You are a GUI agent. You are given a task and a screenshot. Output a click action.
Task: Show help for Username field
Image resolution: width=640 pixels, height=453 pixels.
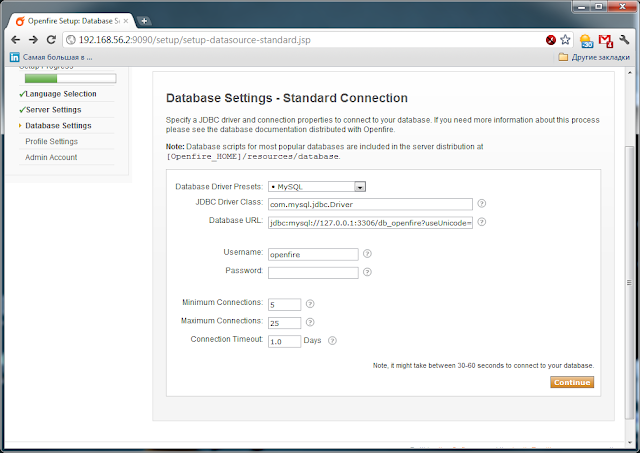367,254
